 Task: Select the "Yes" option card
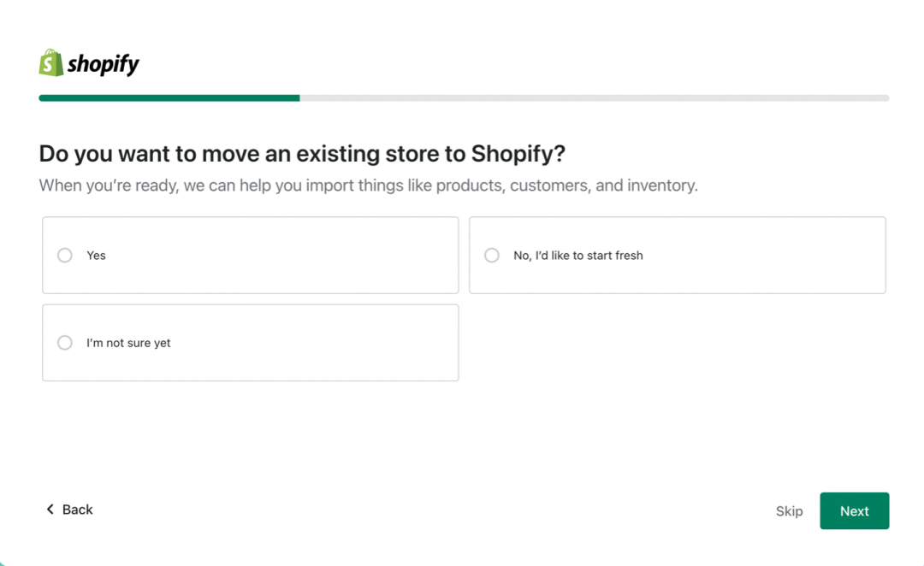(250, 255)
